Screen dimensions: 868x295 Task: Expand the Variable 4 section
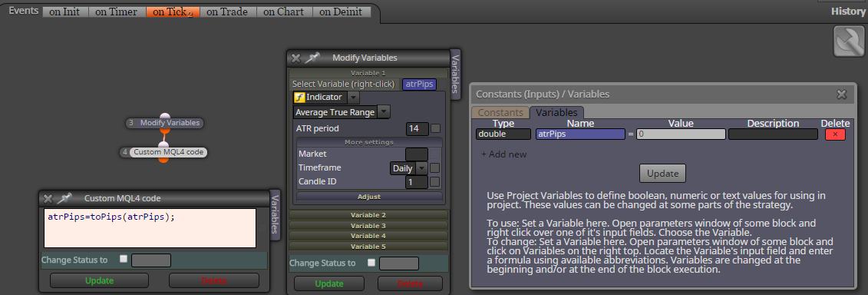368,236
